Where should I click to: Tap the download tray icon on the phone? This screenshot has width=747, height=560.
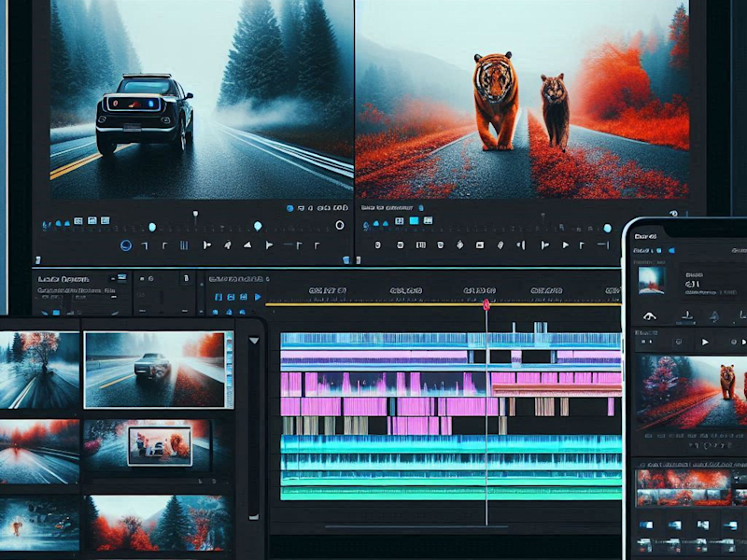[687, 315]
